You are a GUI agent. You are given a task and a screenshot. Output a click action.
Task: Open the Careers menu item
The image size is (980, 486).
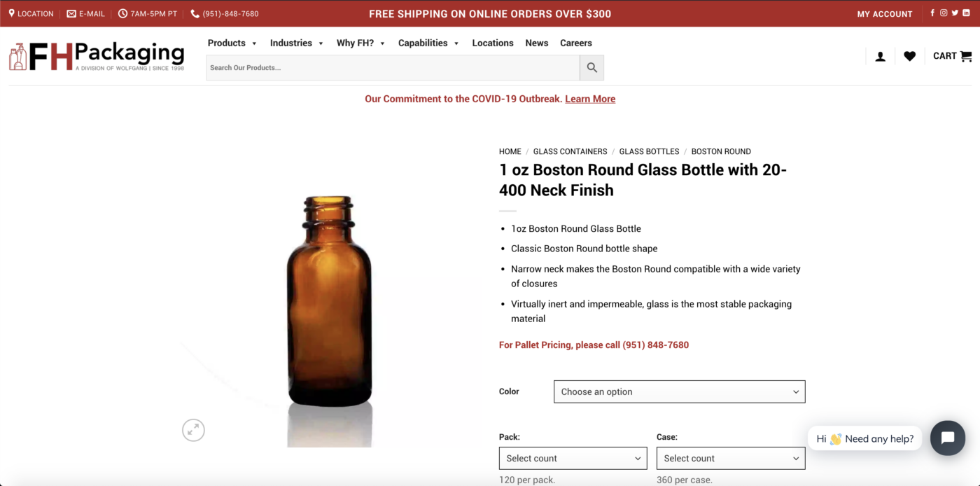click(x=575, y=43)
